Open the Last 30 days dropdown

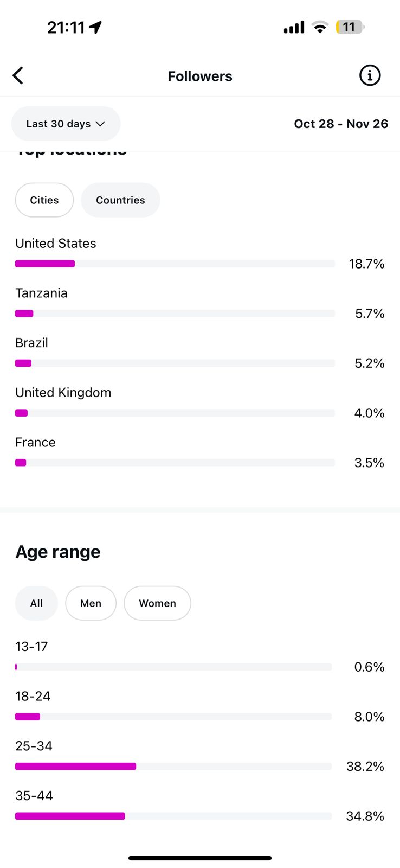pos(66,124)
